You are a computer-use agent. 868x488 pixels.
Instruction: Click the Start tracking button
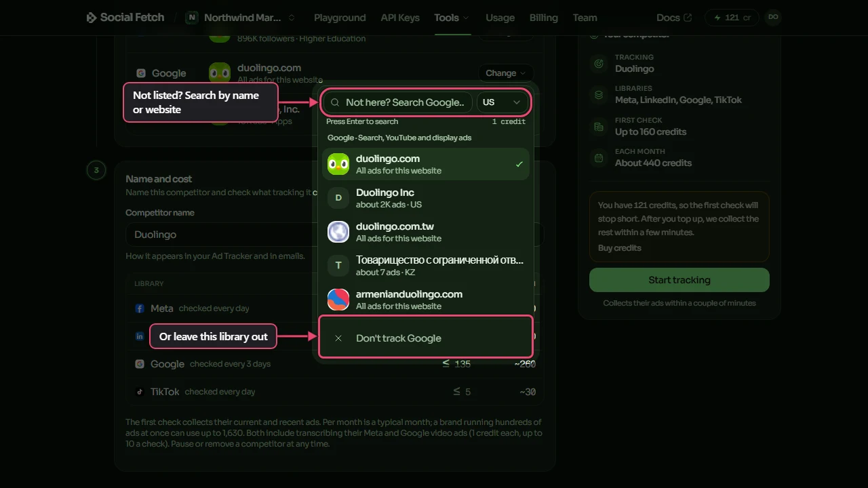click(x=679, y=280)
